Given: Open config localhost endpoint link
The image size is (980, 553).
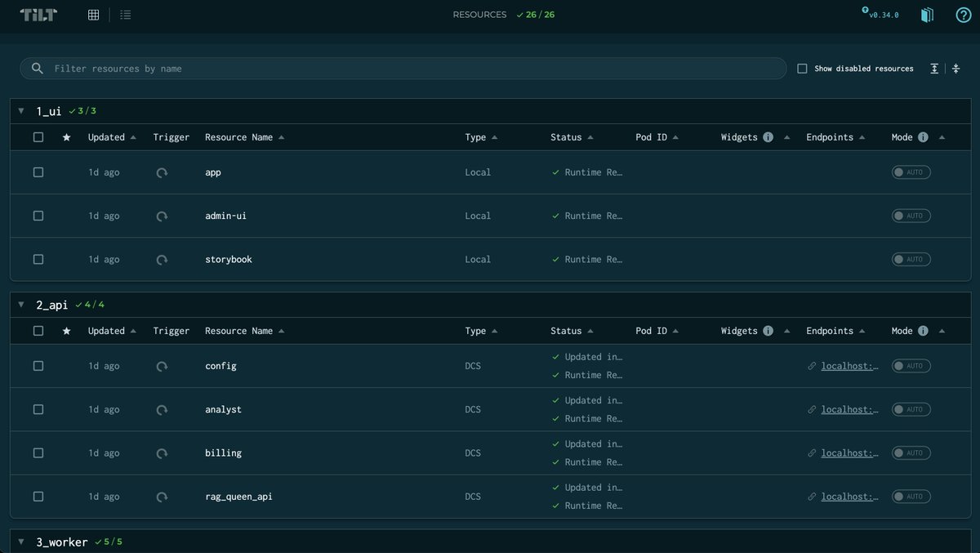Looking at the screenshot, I should pyautogui.click(x=850, y=366).
